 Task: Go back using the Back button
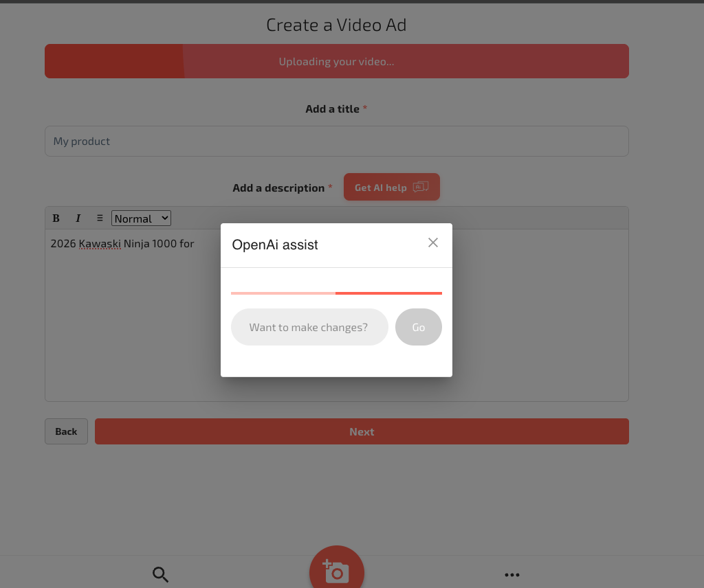(x=66, y=431)
